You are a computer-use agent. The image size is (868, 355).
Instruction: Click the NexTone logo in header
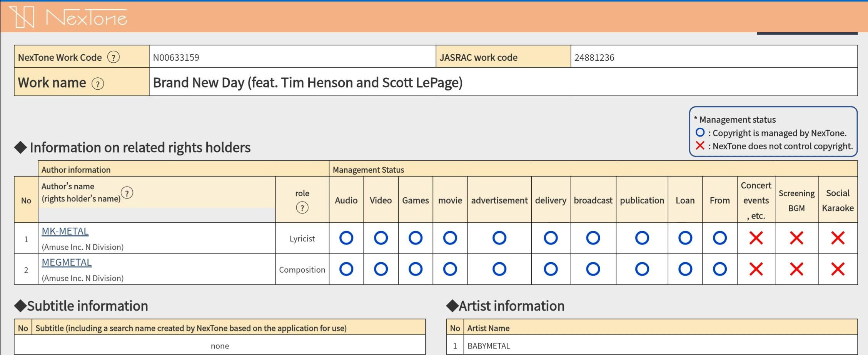tap(68, 17)
